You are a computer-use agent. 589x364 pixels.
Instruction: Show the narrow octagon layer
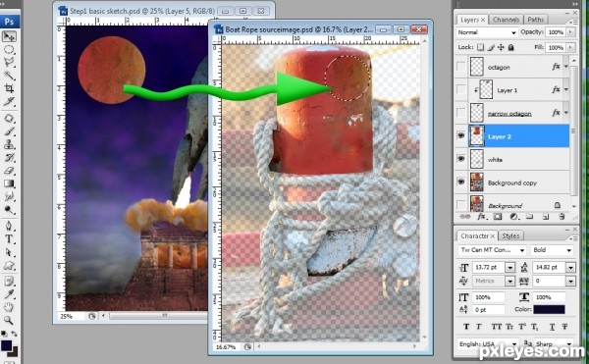pyautogui.click(x=461, y=113)
